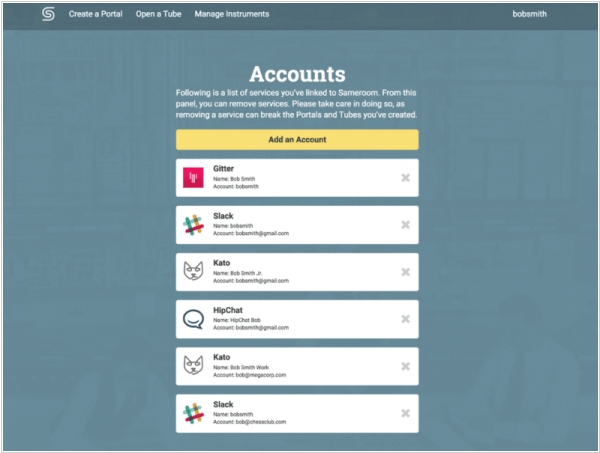Click the HipChat card's bobsmith@gmail.com account line
This screenshot has height=453, width=600.
click(x=251, y=328)
